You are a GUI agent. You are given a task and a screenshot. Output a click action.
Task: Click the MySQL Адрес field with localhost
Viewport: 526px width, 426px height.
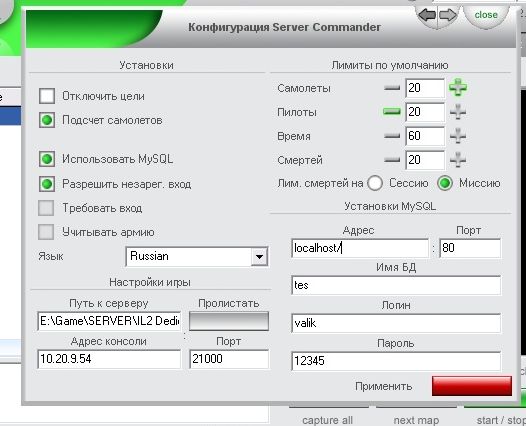(360, 248)
